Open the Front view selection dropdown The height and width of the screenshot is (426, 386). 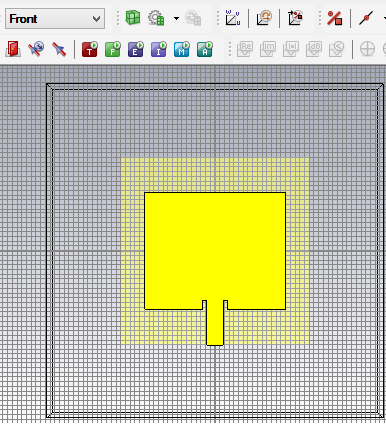click(55, 19)
